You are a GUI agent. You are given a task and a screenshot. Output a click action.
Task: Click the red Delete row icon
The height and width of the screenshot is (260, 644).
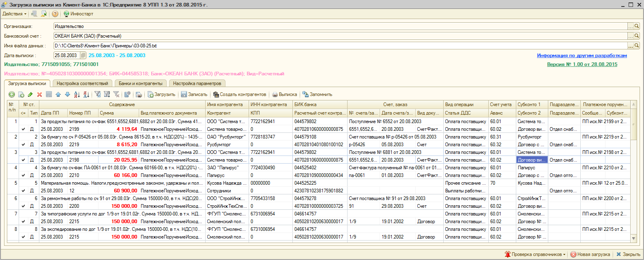(39, 94)
